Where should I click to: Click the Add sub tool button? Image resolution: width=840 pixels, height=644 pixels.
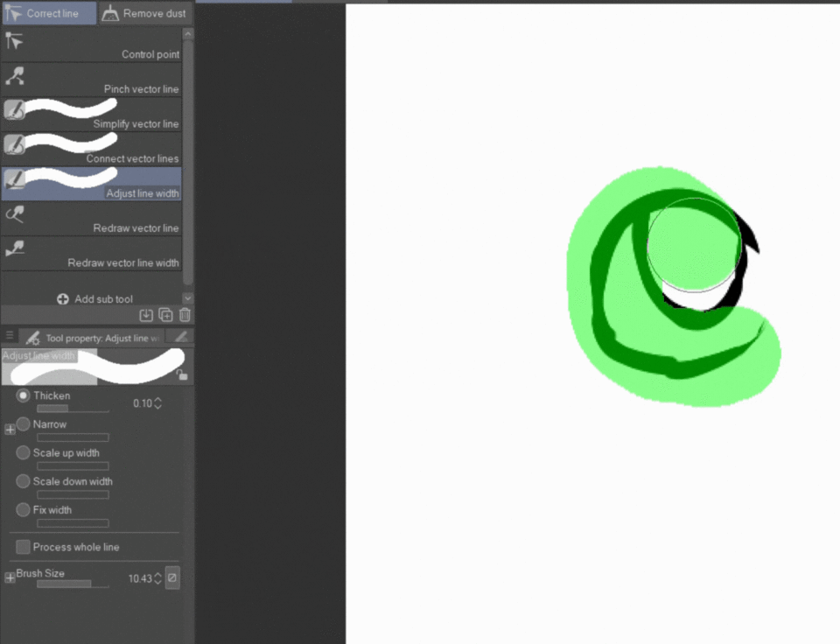pos(94,299)
